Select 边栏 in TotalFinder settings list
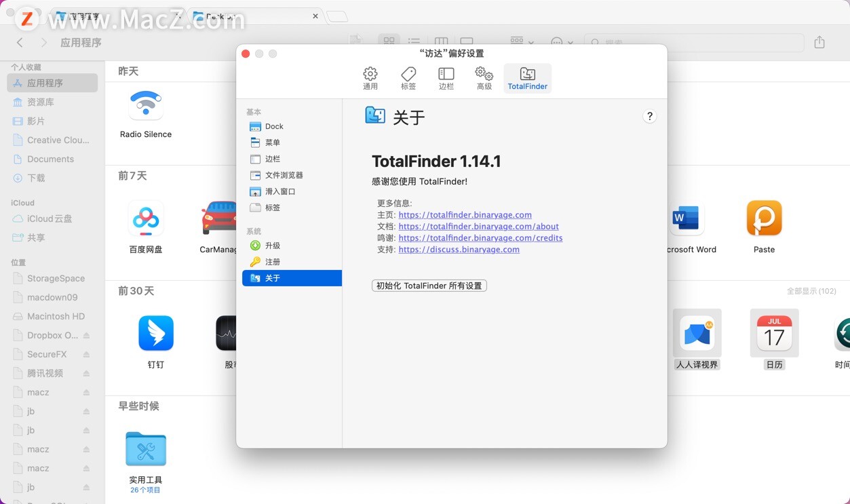This screenshot has width=850, height=504. coord(292,159)
